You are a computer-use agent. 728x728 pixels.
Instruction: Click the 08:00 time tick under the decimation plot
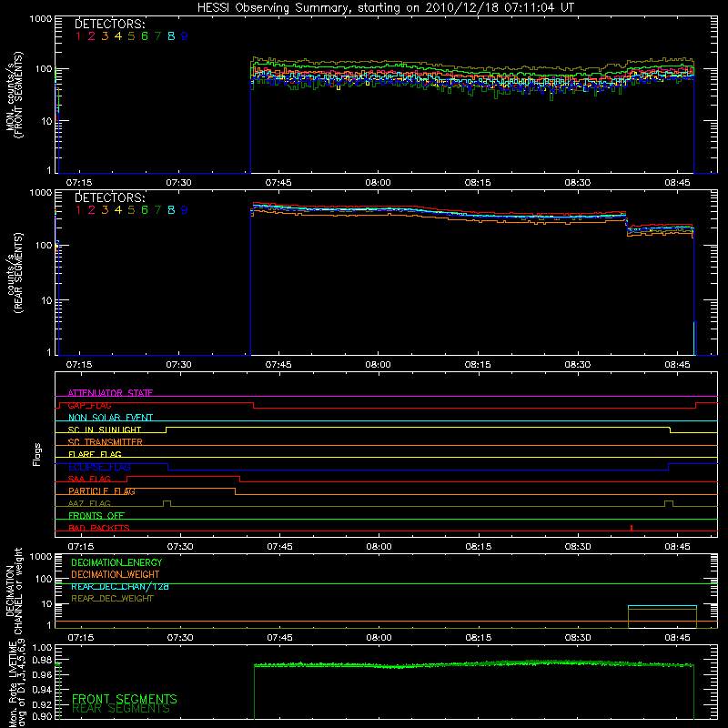click(x=379, y=638)
